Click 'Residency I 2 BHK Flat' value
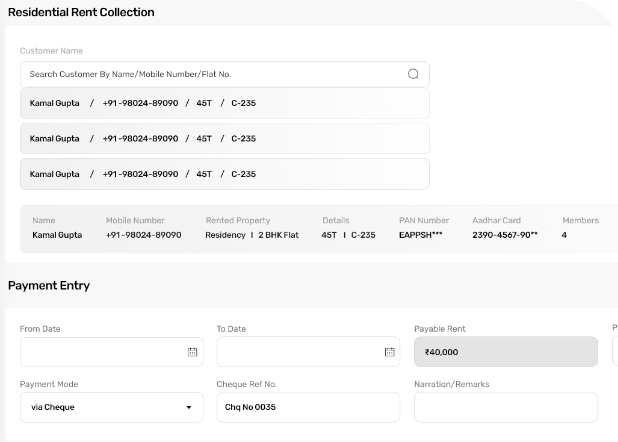 tap(252, 235)
